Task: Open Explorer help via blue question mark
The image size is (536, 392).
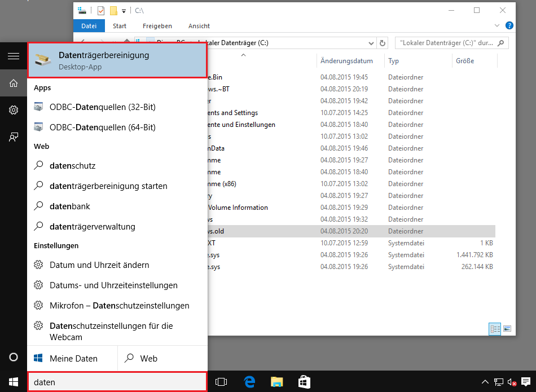Action: 509,25
